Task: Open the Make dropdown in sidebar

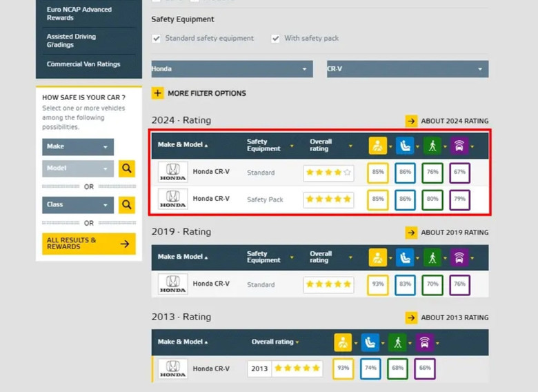Action: tap(78, 147)
